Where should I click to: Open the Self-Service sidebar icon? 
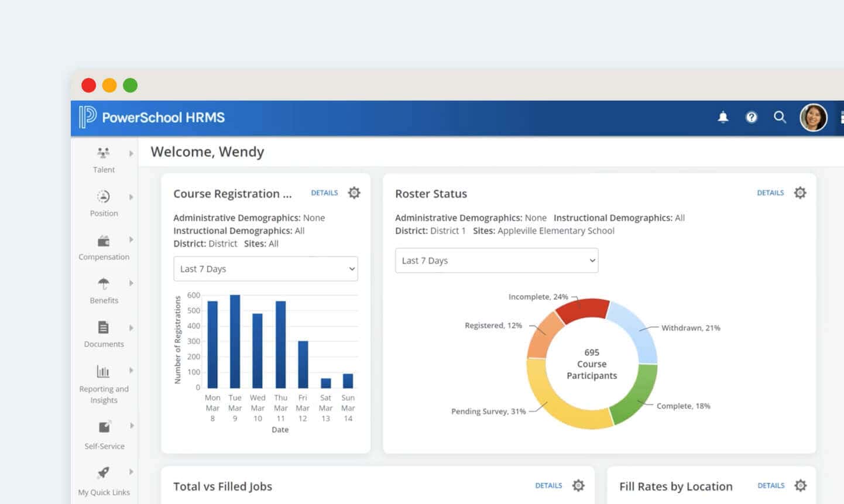pyautogui.click(x=104, y=427)
